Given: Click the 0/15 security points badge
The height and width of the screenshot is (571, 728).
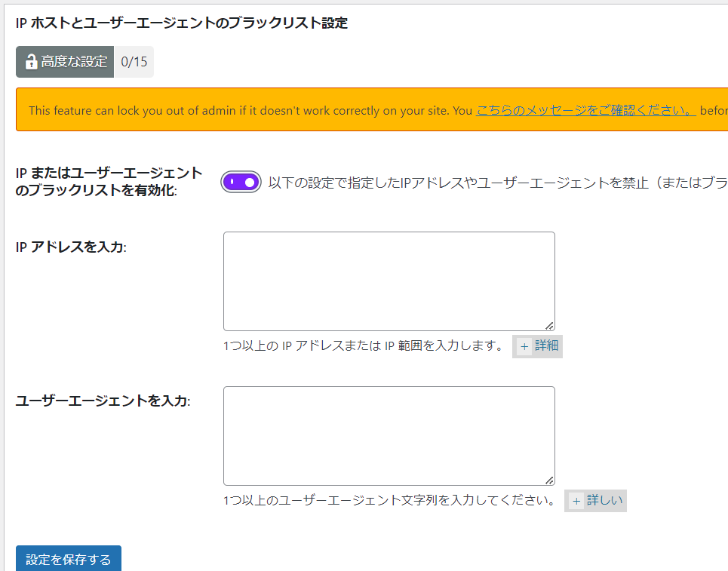Looking at the screenshot, I should pyautogui.click(x=134, y=62).
